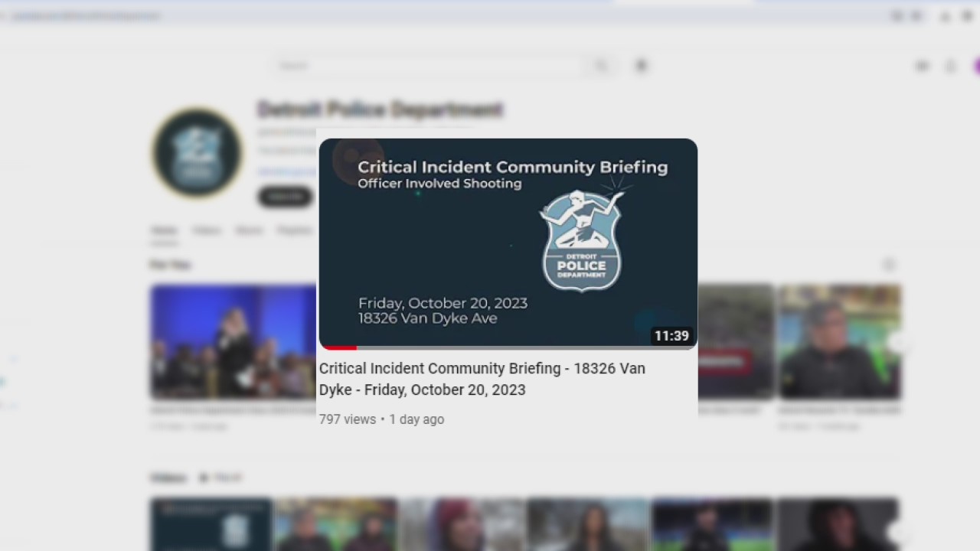
Task: Click the Detroit Police Department channel avatar
Action: [197, 153]
